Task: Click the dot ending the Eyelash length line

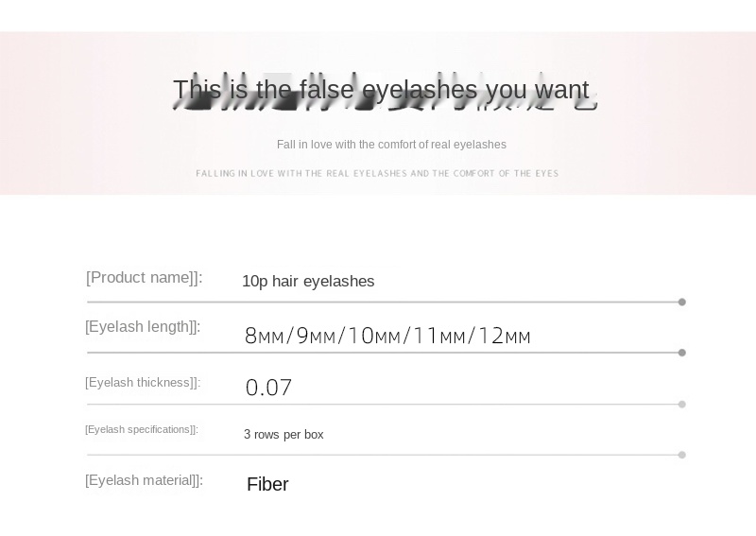Action: tap(681, 353)
